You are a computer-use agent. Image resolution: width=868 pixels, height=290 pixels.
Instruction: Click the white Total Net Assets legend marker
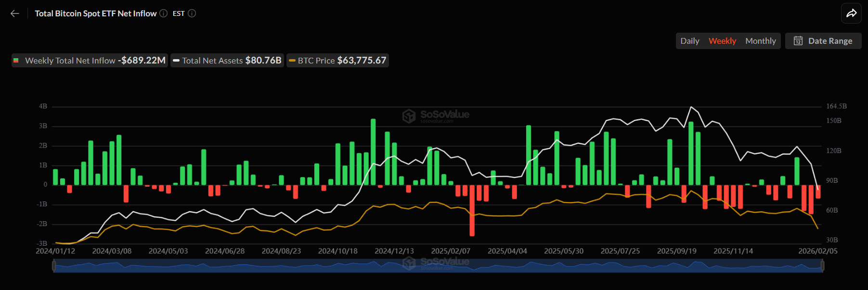[x=176, y=61]
